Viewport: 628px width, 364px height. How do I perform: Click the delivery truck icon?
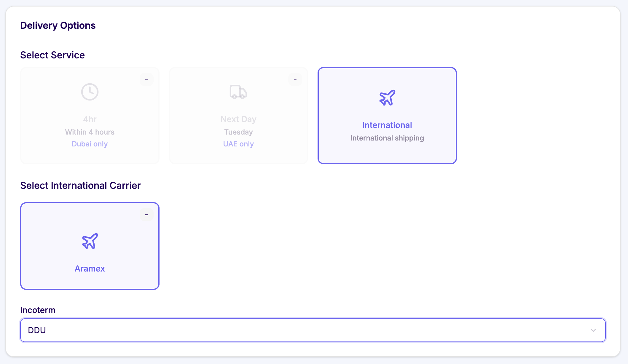238,92
